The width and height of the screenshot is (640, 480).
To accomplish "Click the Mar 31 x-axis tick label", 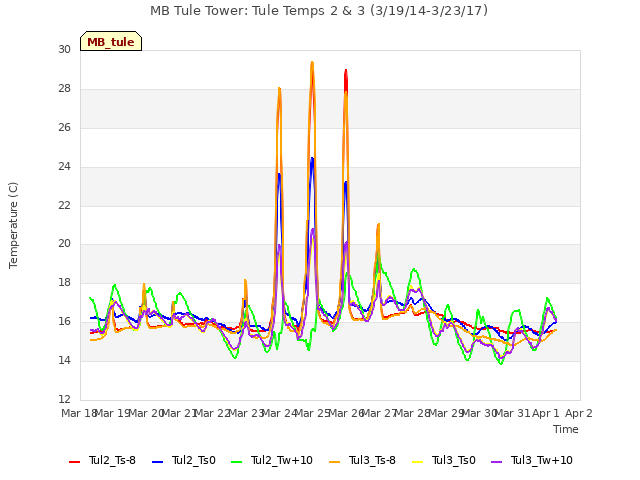I will pyautogui.click(x=513, y=413).
